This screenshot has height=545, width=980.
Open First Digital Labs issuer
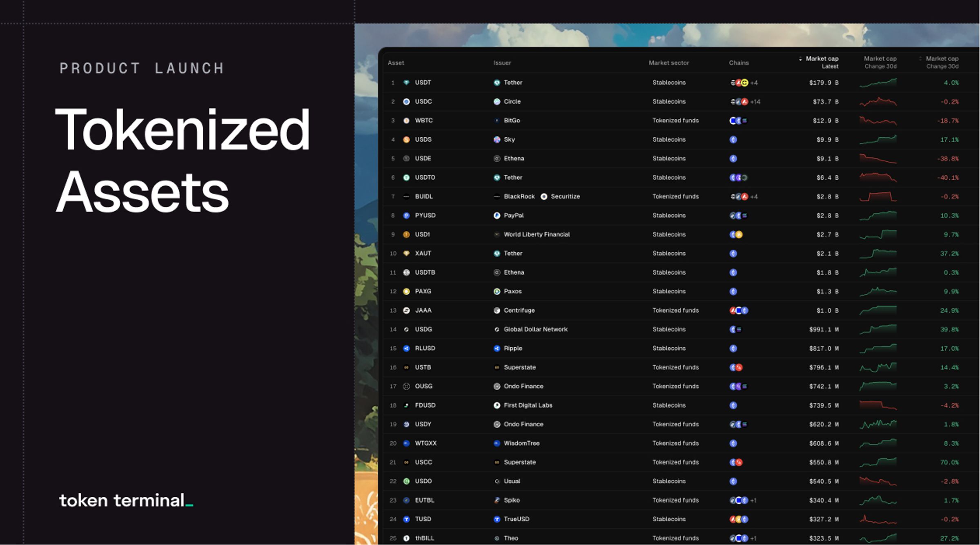click(528, 405)
